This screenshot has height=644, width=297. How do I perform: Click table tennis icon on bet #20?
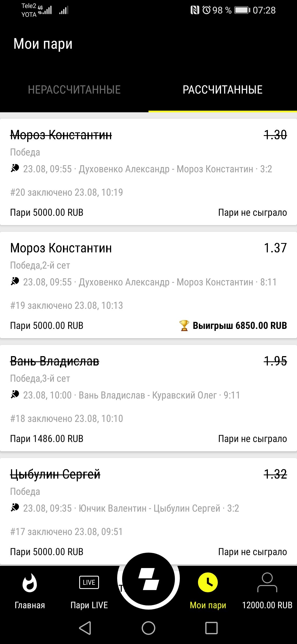pyautogui.click(x=15, y=168)
